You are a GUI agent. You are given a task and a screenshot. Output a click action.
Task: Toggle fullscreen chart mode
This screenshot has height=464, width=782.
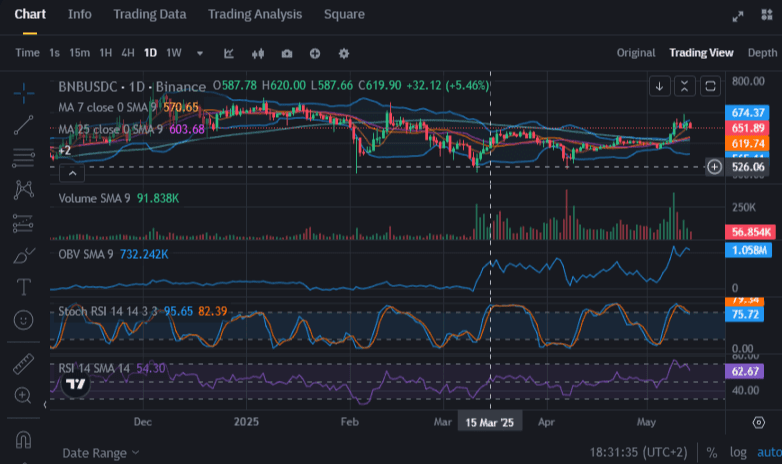coord(738,16)
